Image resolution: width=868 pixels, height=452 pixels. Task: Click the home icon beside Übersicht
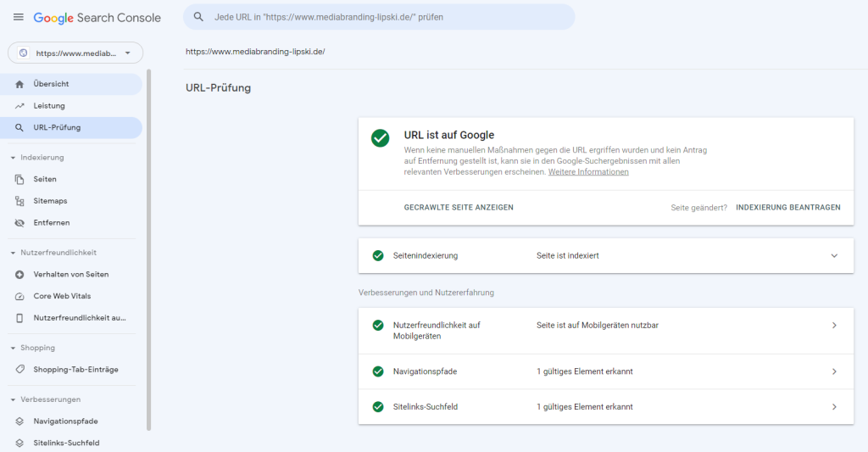coord(19,84)
